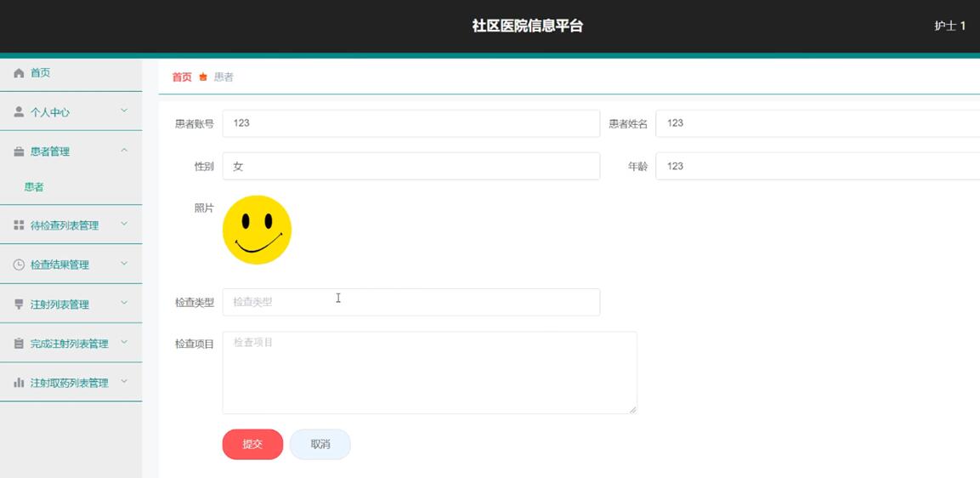This screenshot has height=478, width=980.
Task: Expand the 注射列表管理 chevron
Action: pyautogui.click(x=124, y=303)
